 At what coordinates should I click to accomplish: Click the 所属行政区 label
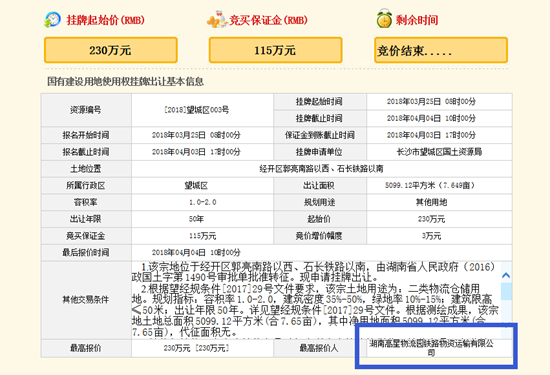[86, 186]
